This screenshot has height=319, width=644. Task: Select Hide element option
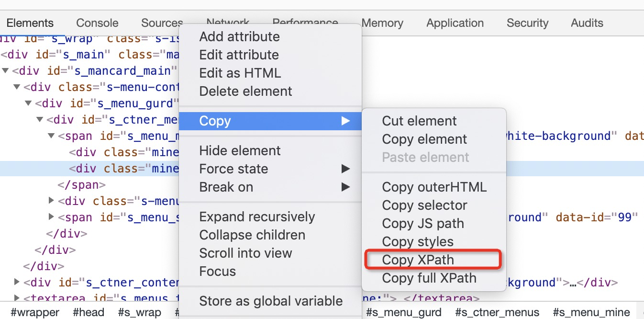point(240,150)
